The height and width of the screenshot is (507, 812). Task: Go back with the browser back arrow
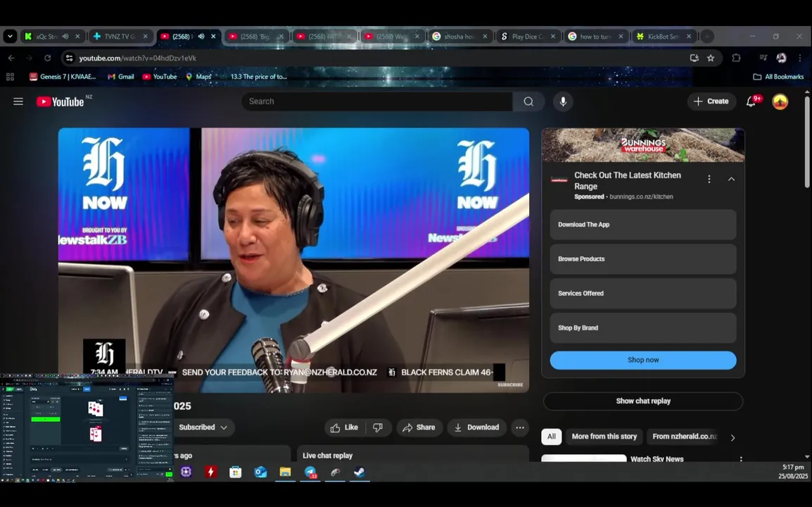click(x=11, y=58)
